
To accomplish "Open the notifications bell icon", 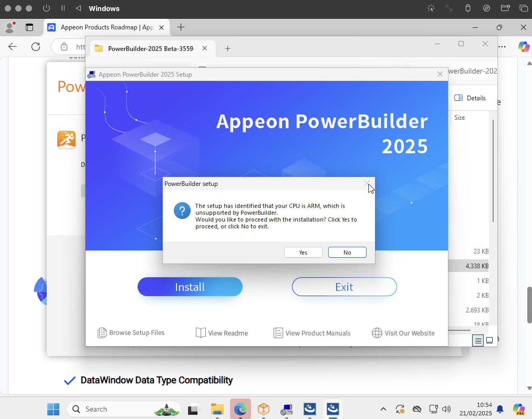I will click(x=500, y=409).
